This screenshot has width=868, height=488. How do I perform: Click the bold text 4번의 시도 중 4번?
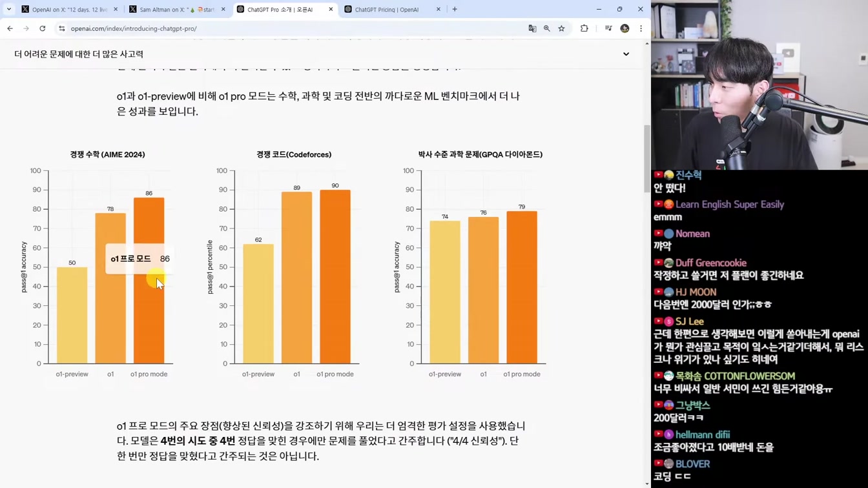click(198, 441)
